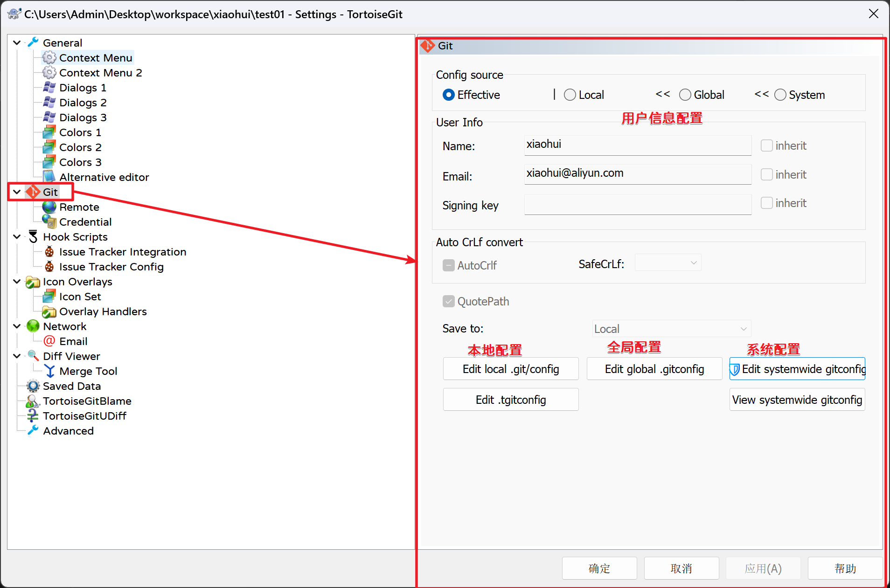This screenshot has width=890, height=588.
Task: Collapse the Diff Viewer tree node
Action: (x=17, y=356)
